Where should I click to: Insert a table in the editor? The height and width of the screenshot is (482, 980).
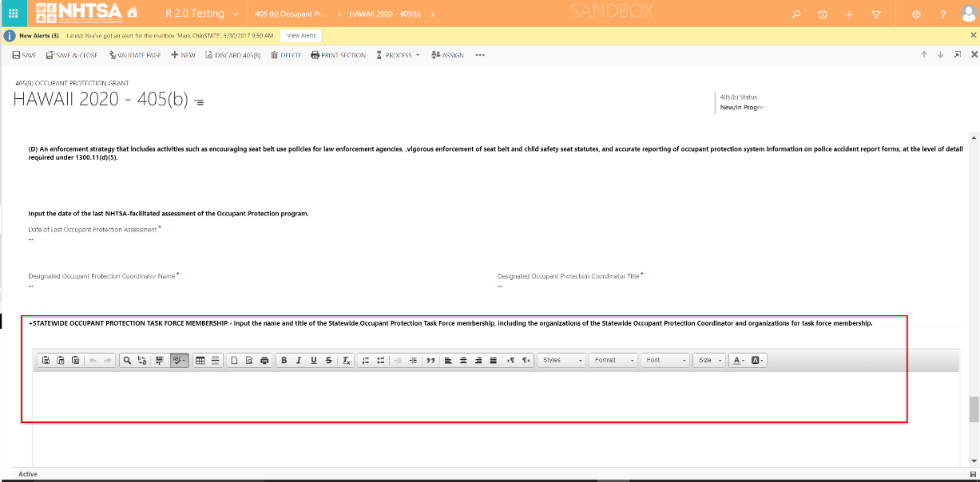point(200,361)
